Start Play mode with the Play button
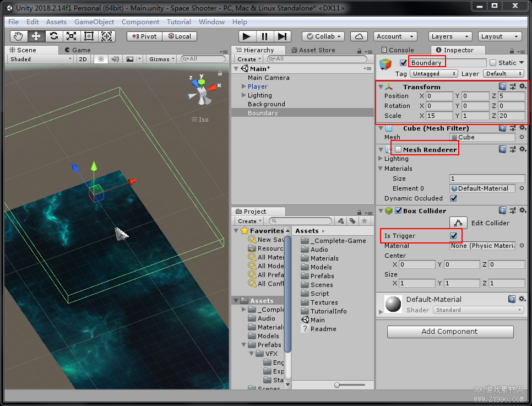This screenshot has height=406, width=532. point(247,36)
